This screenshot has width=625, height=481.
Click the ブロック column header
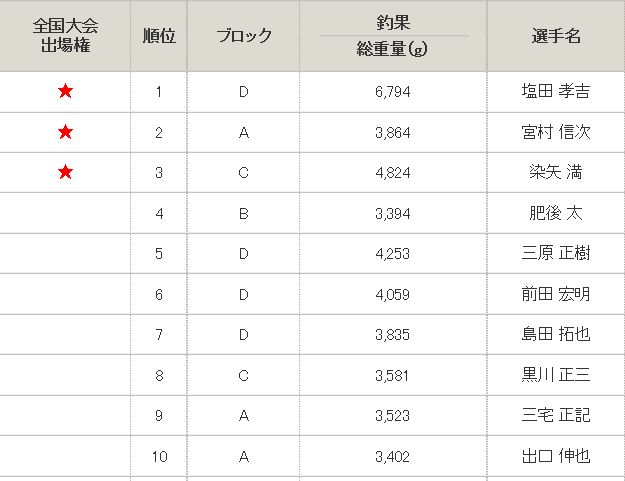click(244, 36)
